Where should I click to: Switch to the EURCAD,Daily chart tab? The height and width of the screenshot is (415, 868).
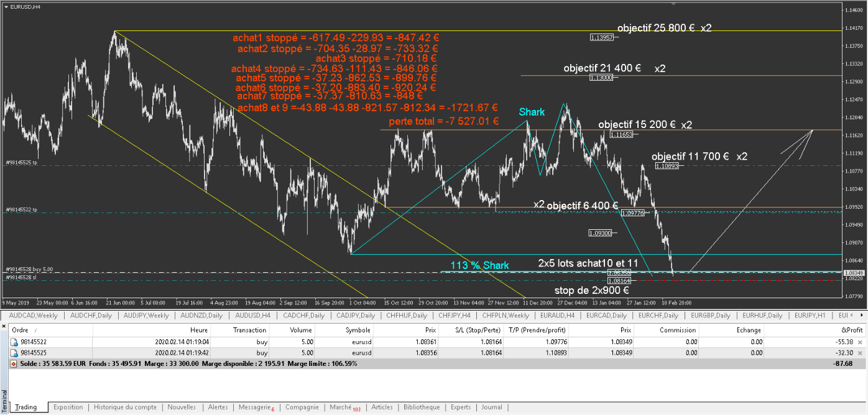tap(607, 316)
